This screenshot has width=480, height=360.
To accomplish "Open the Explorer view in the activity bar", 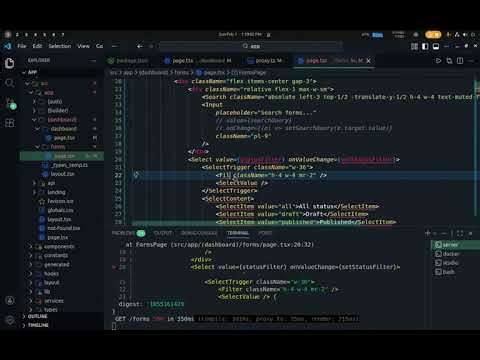I will click(x=9, y=63).
